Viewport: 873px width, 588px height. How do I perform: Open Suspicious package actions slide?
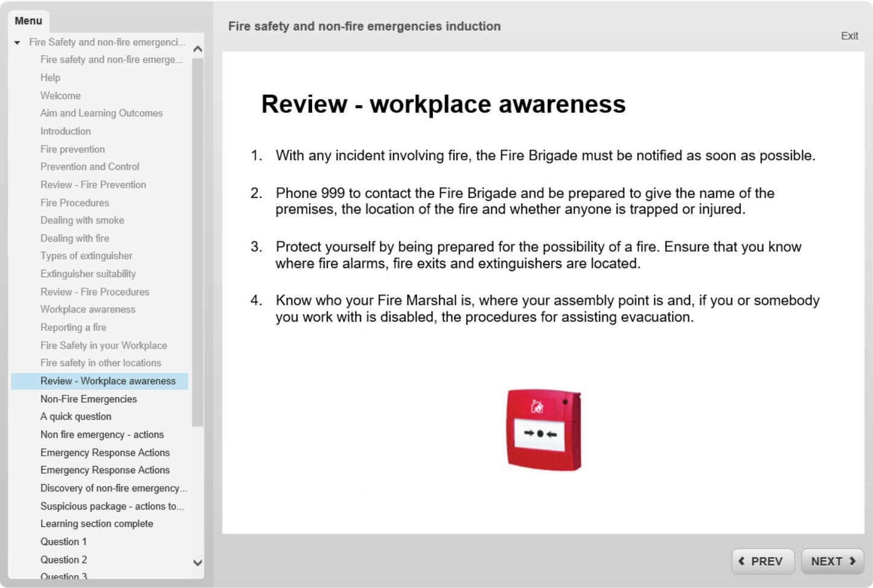112,506
